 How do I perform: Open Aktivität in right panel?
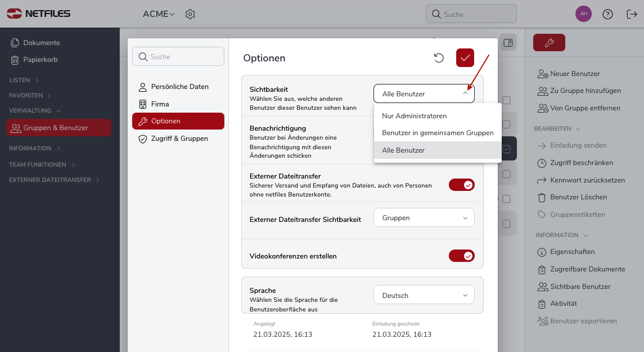557,304
